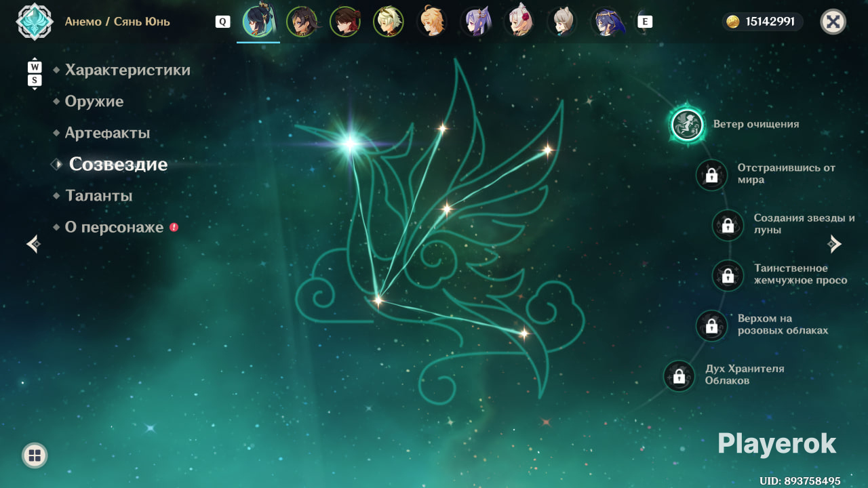This screenshot has height=488, width=868.
Task: Open the Mora balance showing 15142991
Action: [763, 22]
